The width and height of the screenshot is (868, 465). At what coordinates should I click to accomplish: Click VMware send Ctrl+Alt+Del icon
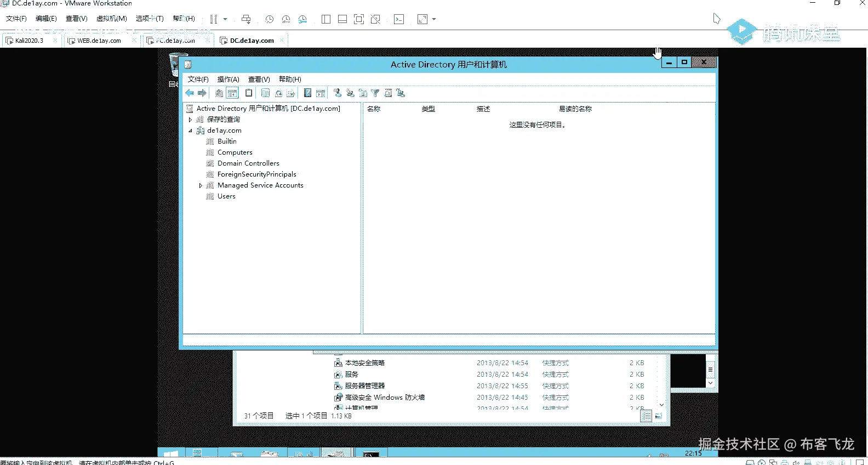tap(246, 19)
